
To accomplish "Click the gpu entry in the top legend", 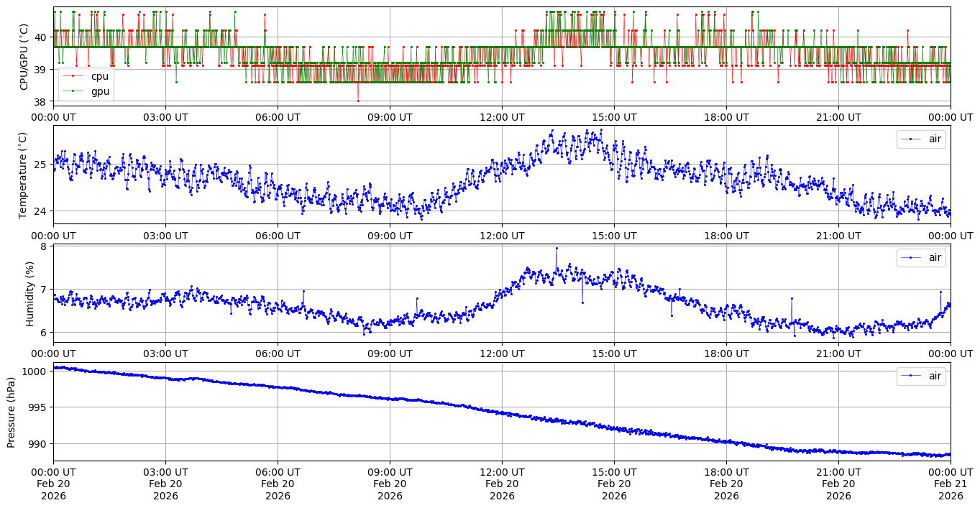I will click(x=100, y=91).
